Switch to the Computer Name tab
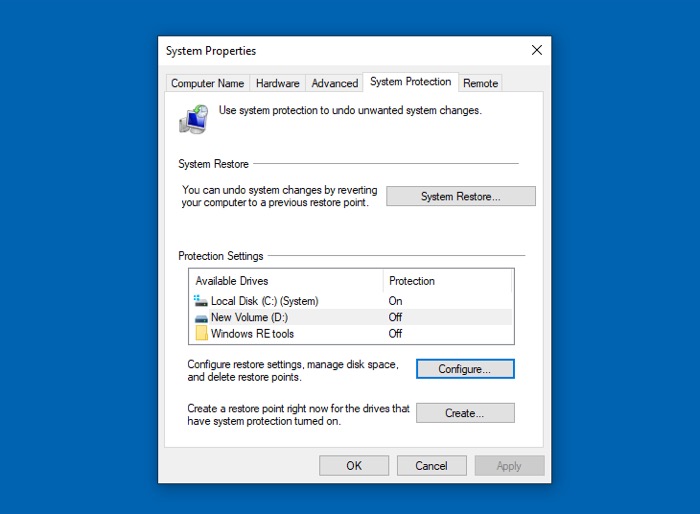The image size is (700, 514). (207, 84)
